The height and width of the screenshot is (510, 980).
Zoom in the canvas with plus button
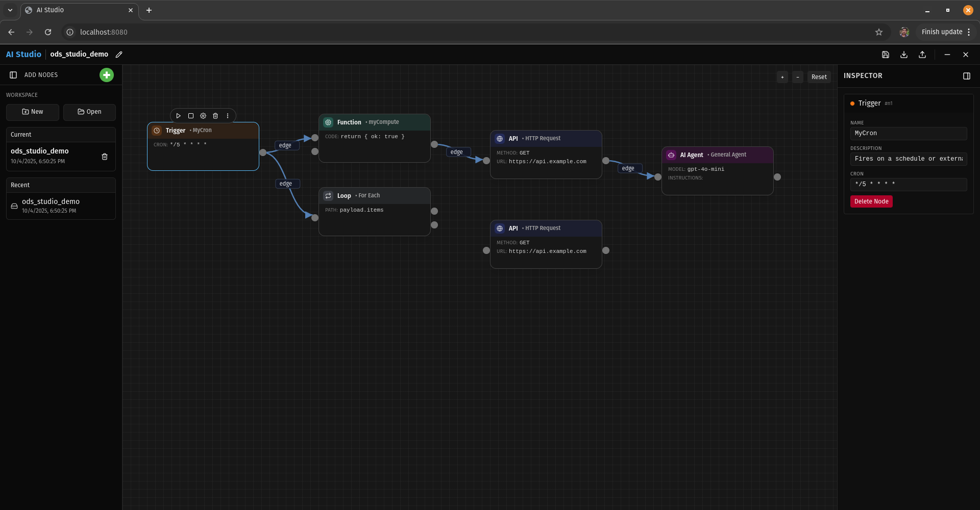tap(782, 77)
